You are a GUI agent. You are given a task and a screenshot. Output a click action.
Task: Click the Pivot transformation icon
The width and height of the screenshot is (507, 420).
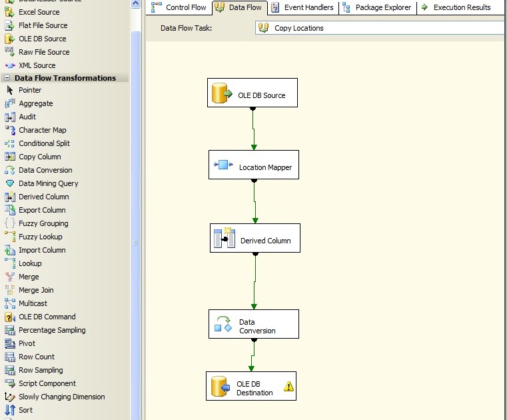(x=9, y=343)
